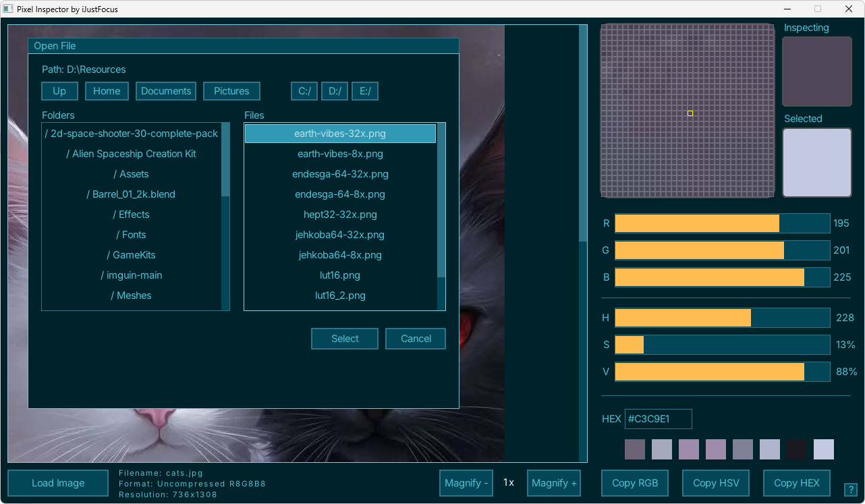Image resolution: width=865 pixels, height=504 pixels.
Task: Click the Load Image button
Action: (x=58, y=483)
